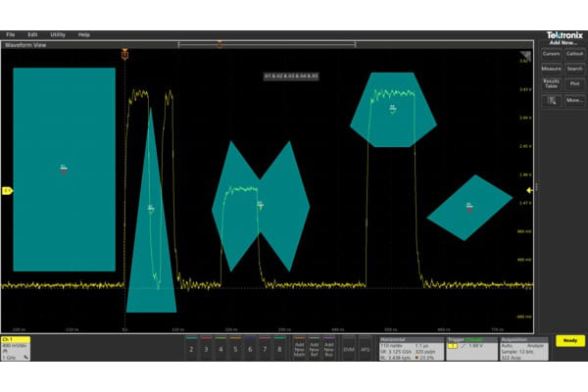Open the Utility menu

tap(59, 34)
